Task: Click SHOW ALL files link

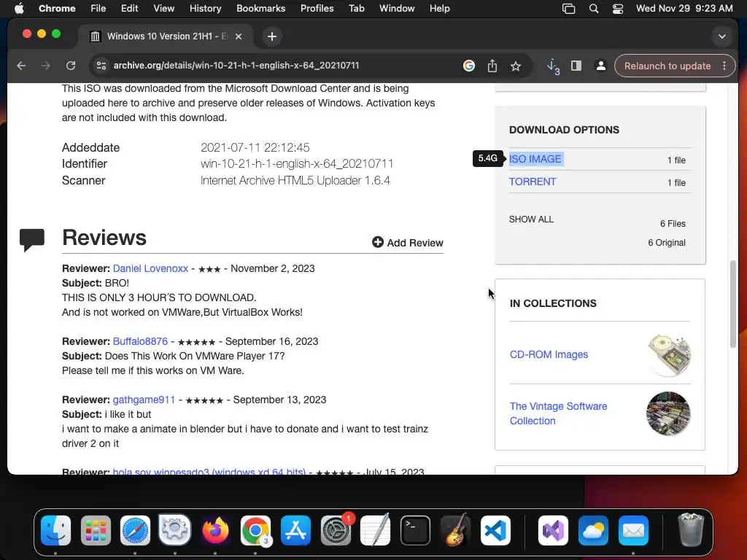Action: point(531,219)
